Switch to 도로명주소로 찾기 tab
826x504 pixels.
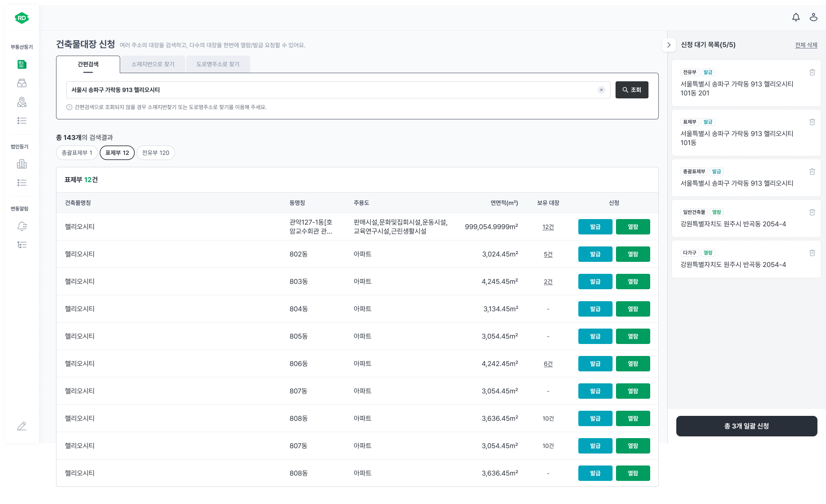[218, 64]
